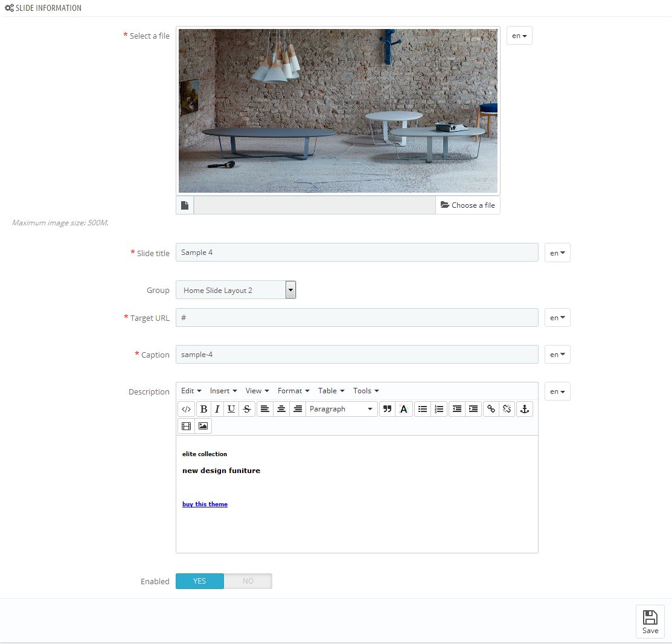Click into the Slide title field
This screenshot has height=644, width=672.
(357, 253)
